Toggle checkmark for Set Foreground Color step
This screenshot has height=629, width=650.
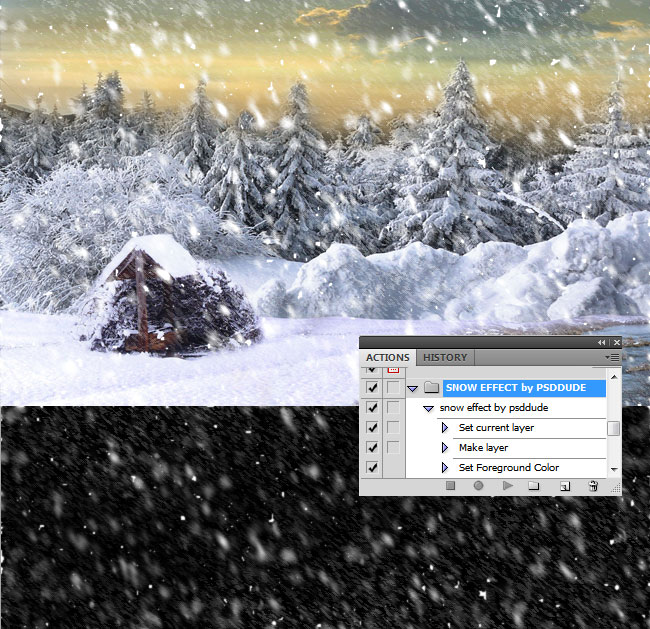[x=372, y=467]
